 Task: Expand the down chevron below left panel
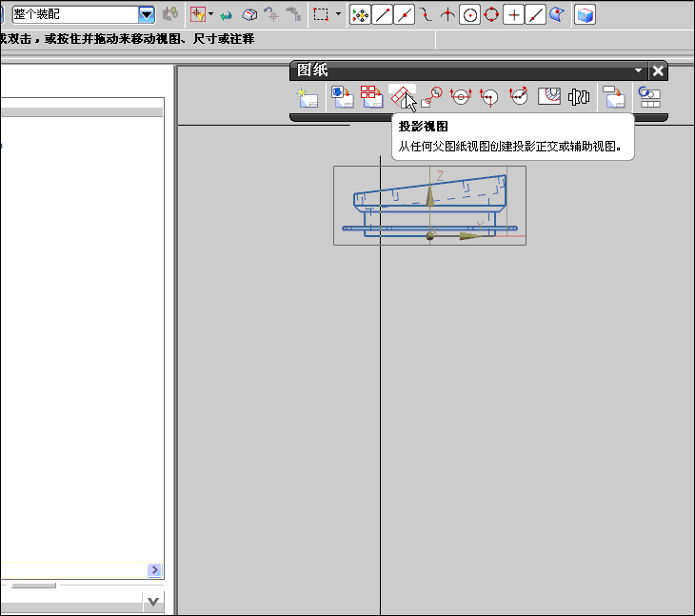click(x=153, y=602)
